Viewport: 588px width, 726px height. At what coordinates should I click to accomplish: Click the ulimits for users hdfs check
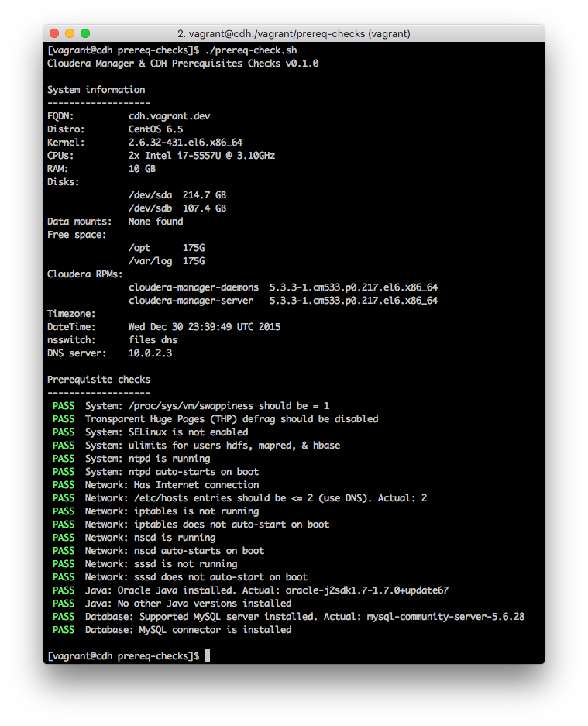coord(196,446)
